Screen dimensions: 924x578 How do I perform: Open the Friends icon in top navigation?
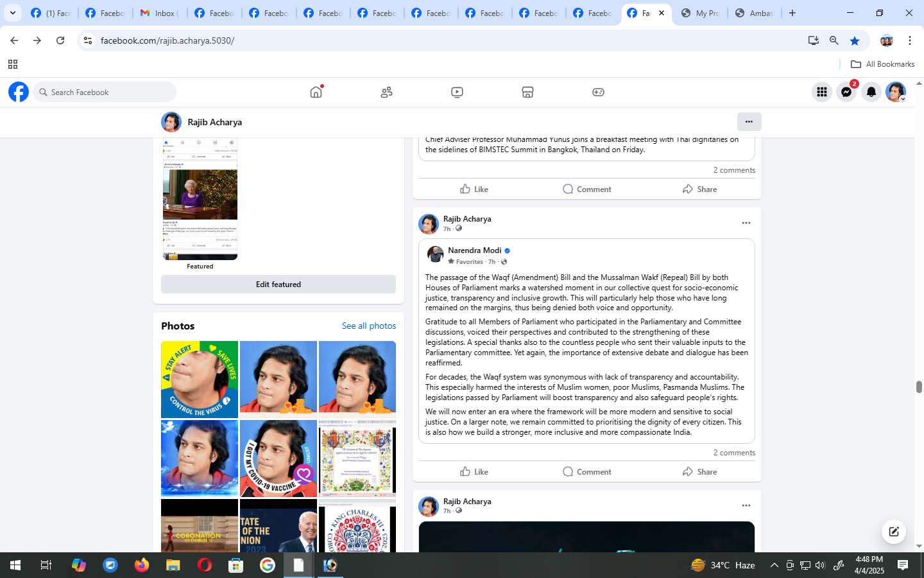[386, 92]
